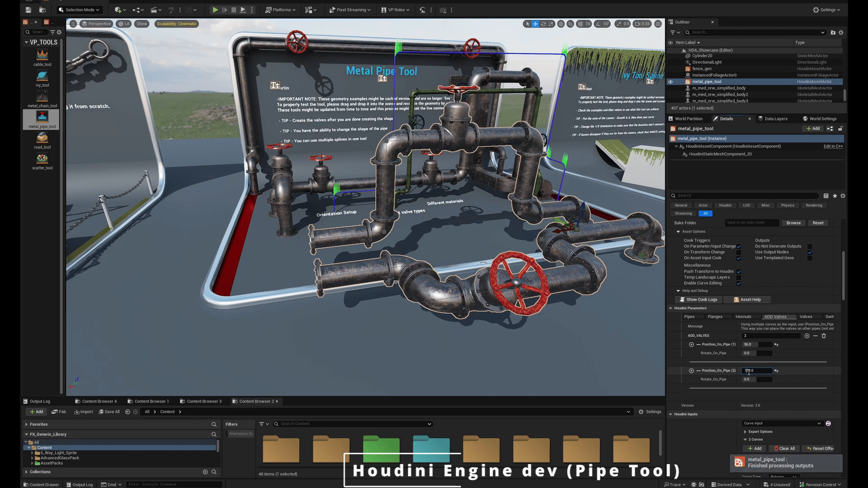868x488 pixels.
Task: Switch to the Valves parameter tab
Action: (806, 317)
